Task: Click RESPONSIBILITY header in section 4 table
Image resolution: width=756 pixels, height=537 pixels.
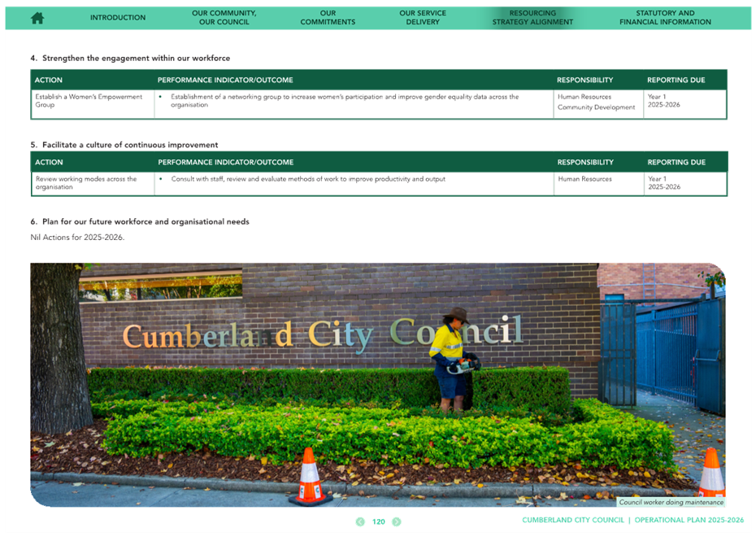Action: [x=584, y=80]
